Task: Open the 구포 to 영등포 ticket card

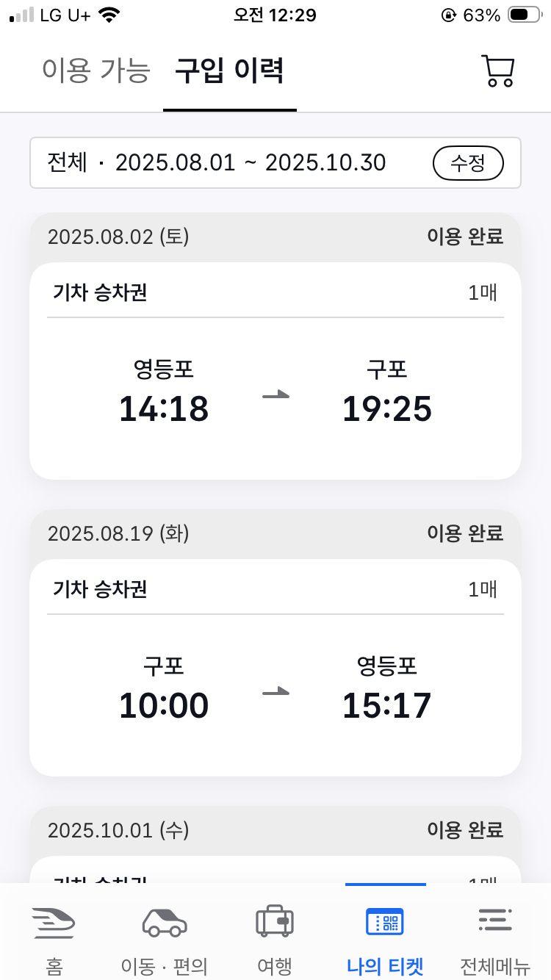Action: pyautogui.click(x=275, y=668)
